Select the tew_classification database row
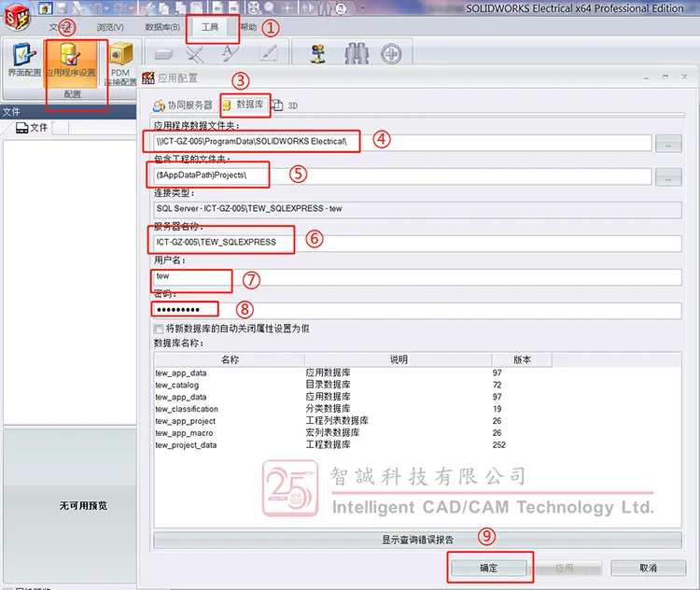The height and width of the screenshot is (590, 700). click(x=187, y=409)
